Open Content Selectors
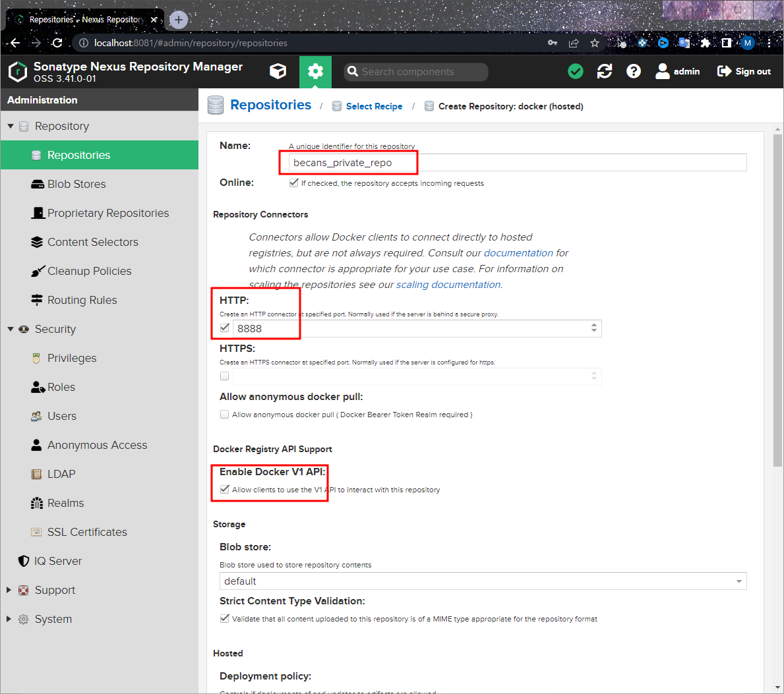The image size is (784, 694). coord(100,242)
